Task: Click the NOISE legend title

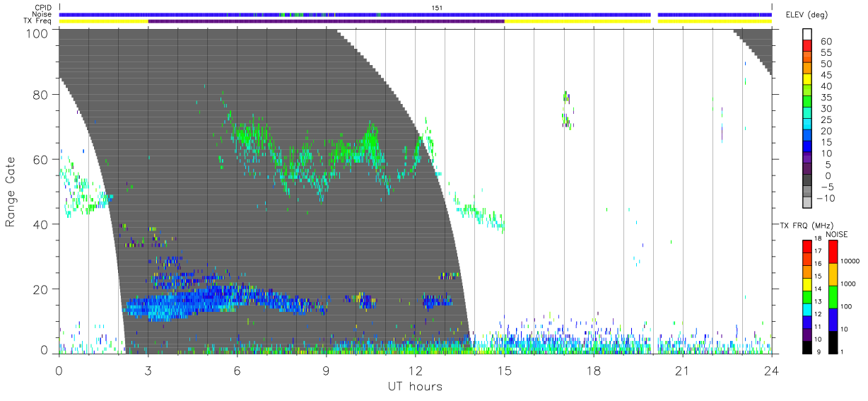Action: click(x=837, y=233)
